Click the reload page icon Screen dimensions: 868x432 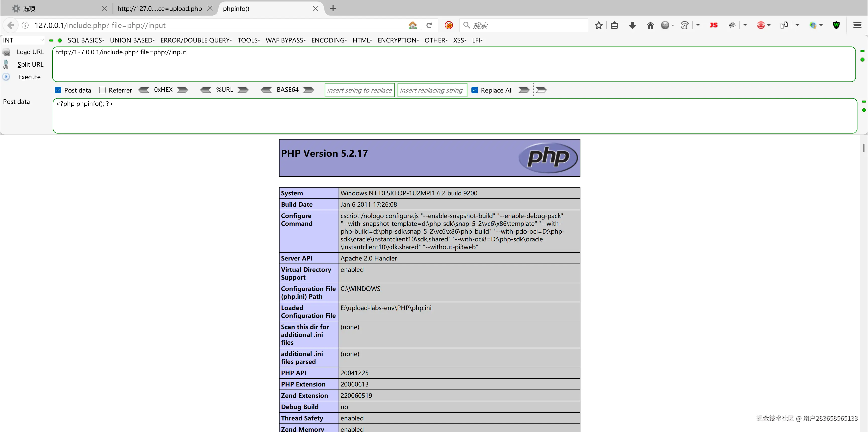(429, 25)
